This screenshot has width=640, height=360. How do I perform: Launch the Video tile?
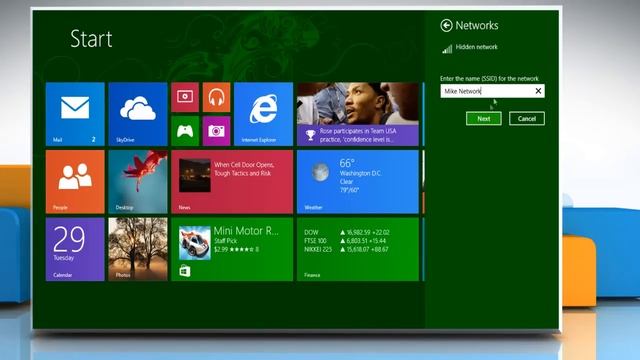[185, 97]
